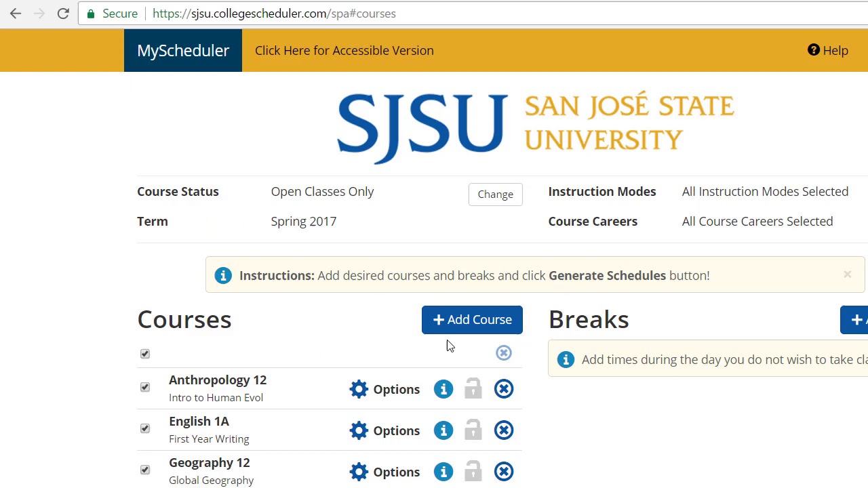Click Here for Accessible Version link

(x=344, y=50)
